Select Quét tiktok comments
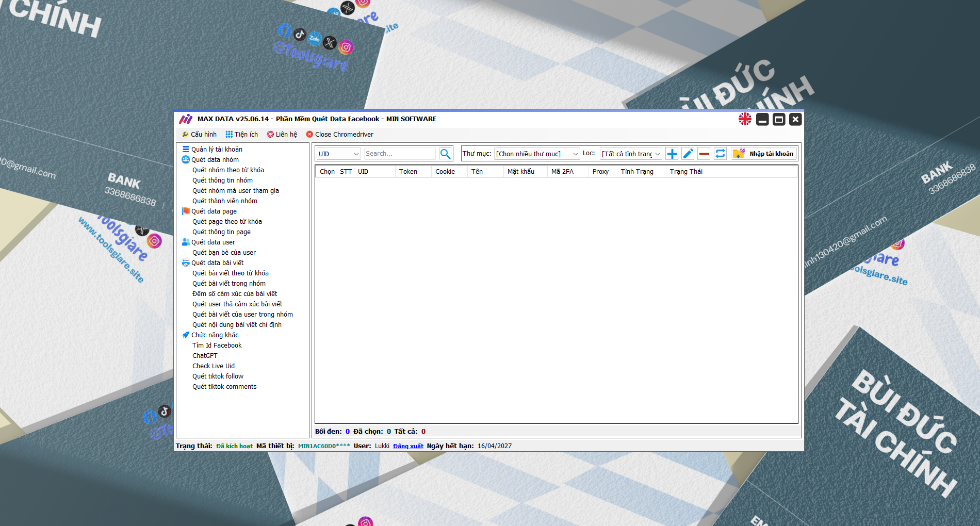980x526 pixels. 224,386
